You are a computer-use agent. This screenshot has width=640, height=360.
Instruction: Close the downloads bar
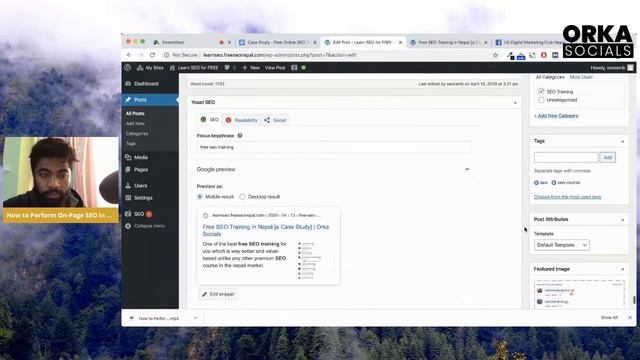pos(630,318)
